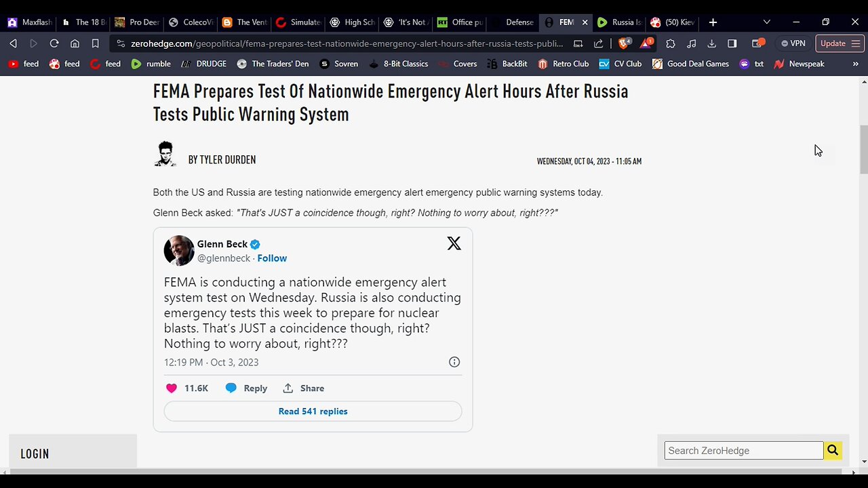The image size is (868, 488).
Task: Open the CV Club bookmark
Action: tap(620, 64)
